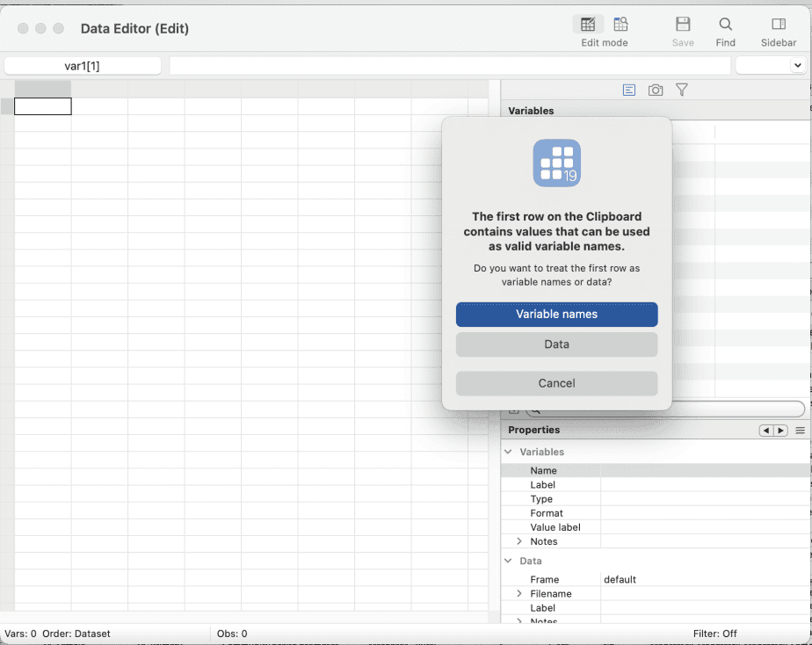Collapse the Variables properties section
812x645 pixels.
pos(508,452)
